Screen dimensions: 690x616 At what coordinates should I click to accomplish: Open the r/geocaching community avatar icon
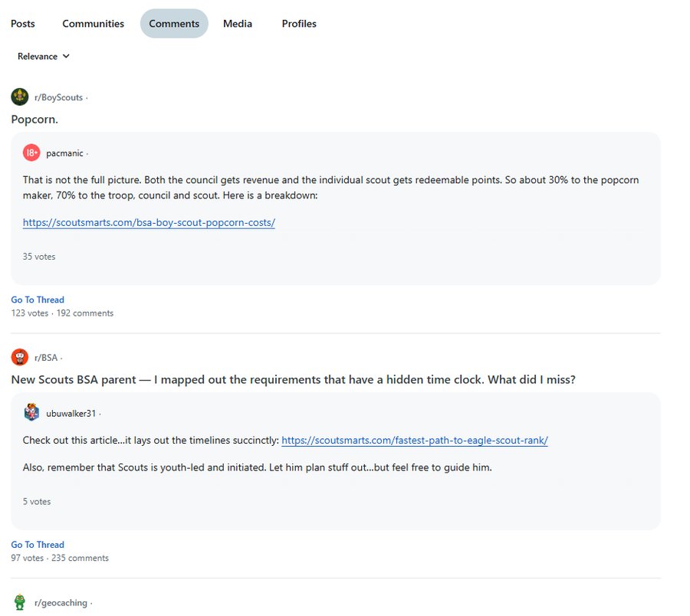pyautogui.click(x=20, y=602)
